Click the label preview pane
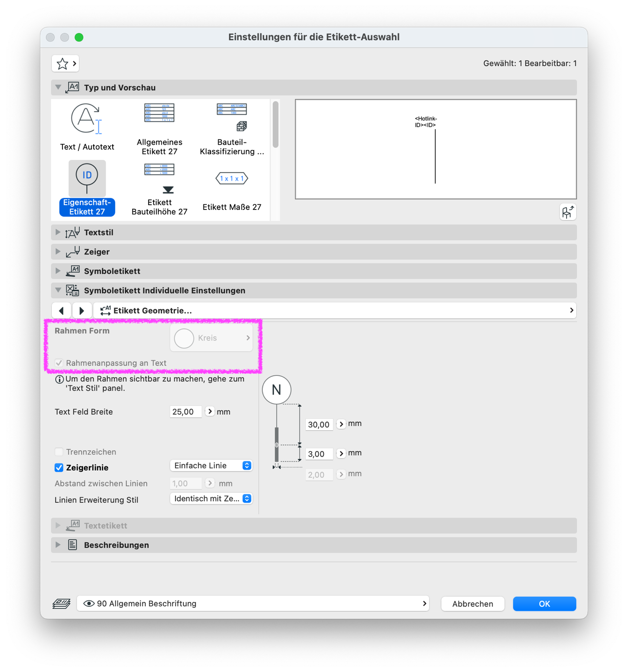 coord(436,149)
